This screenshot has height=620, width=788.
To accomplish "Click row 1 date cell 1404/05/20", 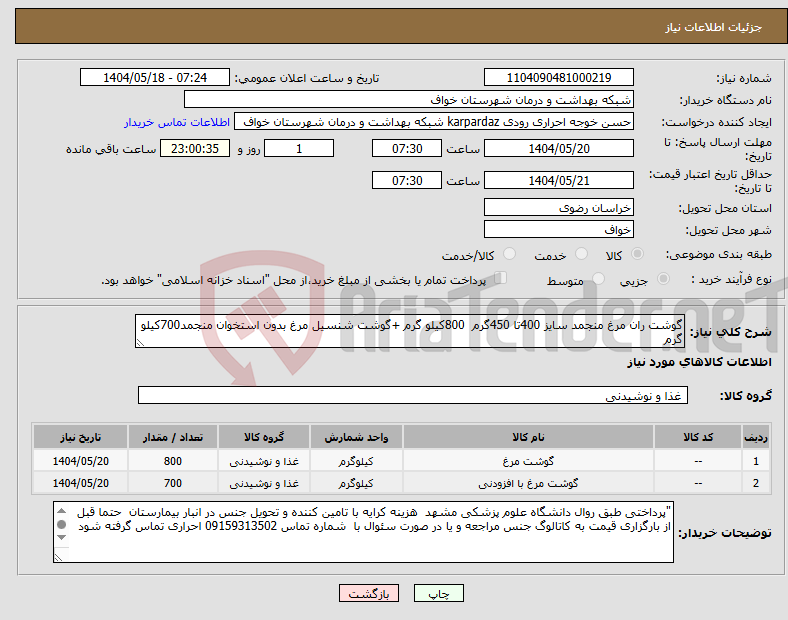I will (80, 461).
